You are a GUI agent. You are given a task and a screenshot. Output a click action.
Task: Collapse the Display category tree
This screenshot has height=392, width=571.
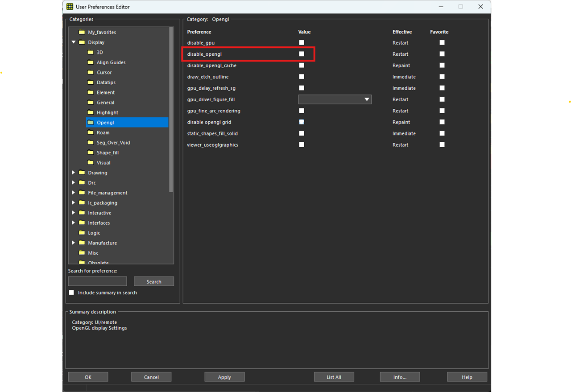74,42
